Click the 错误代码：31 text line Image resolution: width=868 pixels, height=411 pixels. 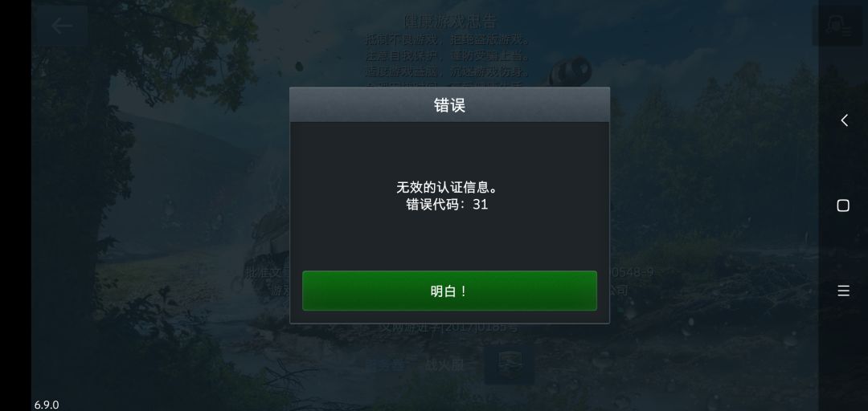coord(447,204)
